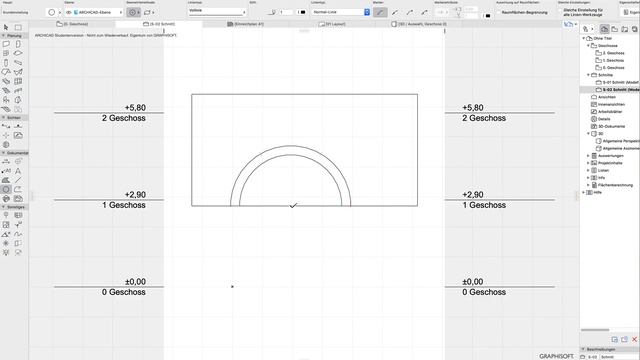Viewport: 640px width, 360px height.
Task: Switch Navigator to Publisher Sets icon
Action: click(x=634, y=29)
